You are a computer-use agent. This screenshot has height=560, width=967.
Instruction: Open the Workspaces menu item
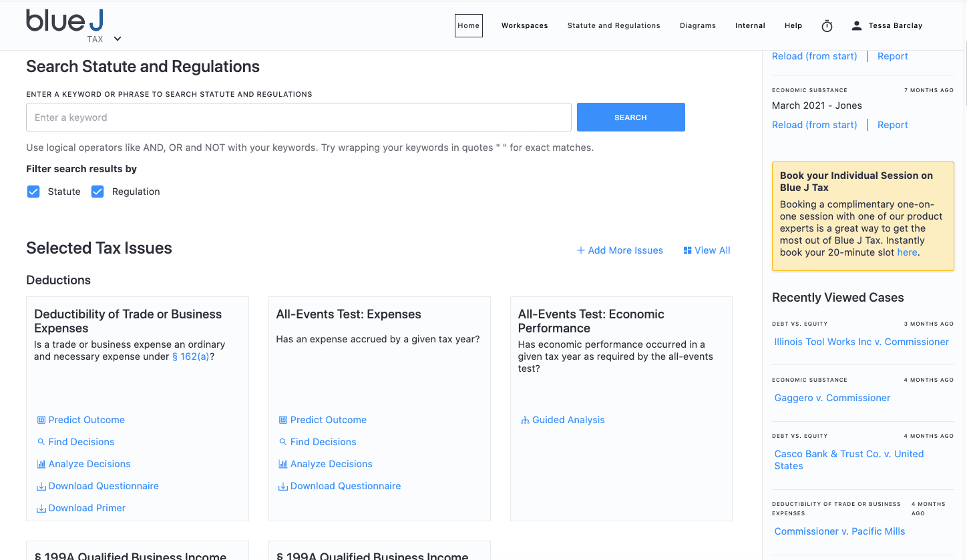[525, 25]
